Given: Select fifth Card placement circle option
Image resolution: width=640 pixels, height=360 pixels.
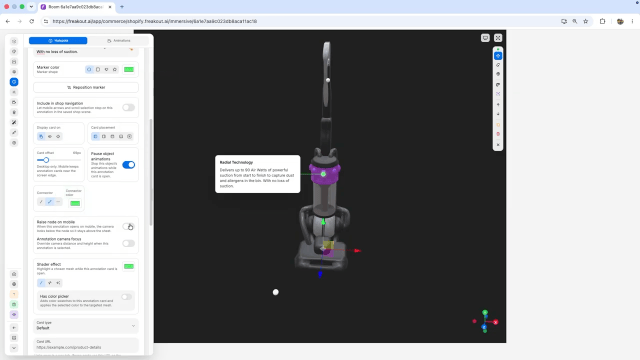Looking at the screenshot, I should [x=129, y=136].
